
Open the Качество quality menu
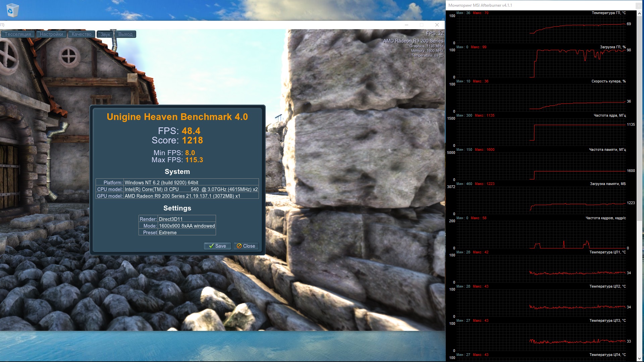82,34
